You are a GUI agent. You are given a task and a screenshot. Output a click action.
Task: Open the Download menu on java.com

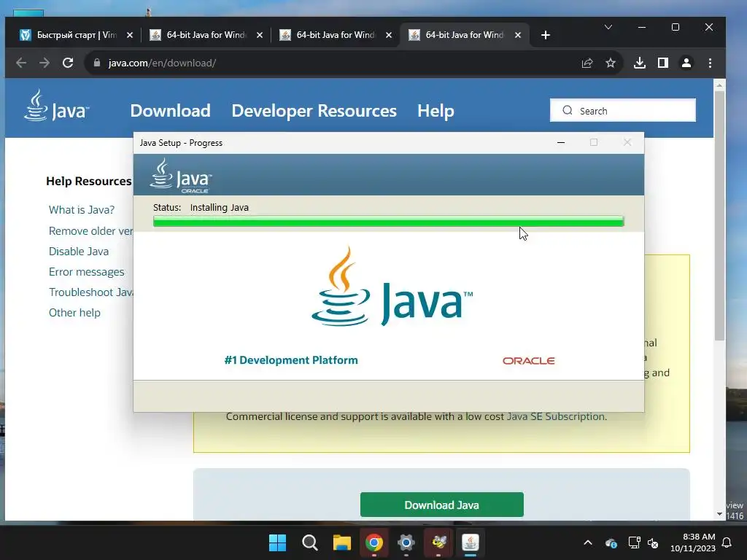(x=170, y=111)
